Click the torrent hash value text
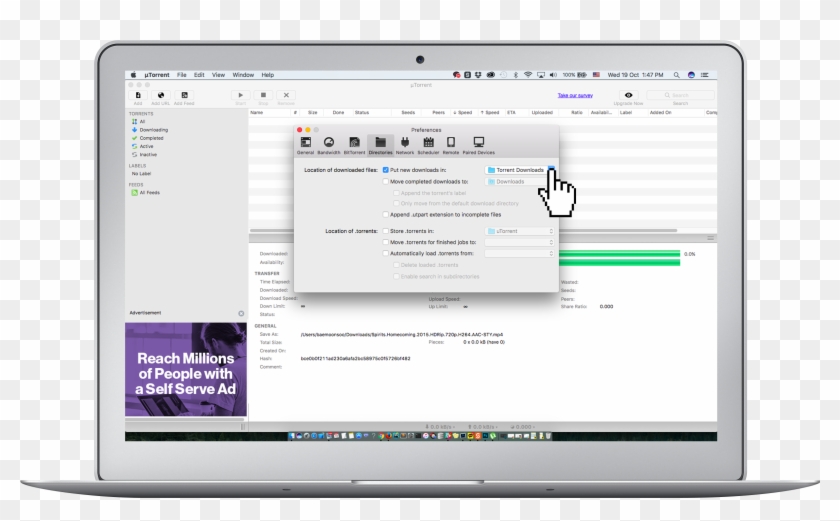The width and height of the screenshot is (840, 521). pos(355,359)
